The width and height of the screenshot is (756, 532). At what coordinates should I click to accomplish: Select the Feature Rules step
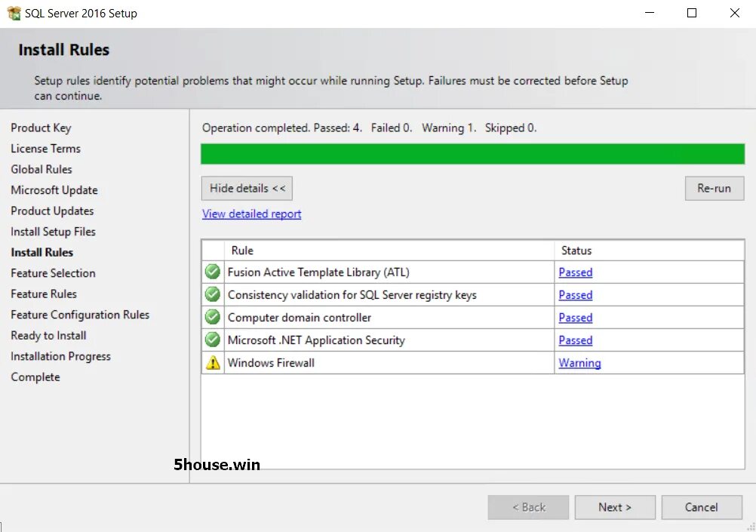[44, 294]
